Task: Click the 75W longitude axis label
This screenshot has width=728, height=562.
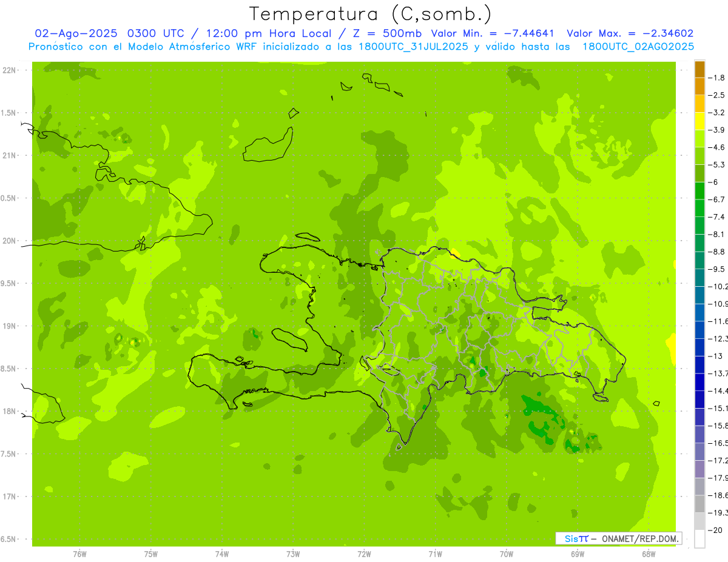Action: tap(151, 554)
